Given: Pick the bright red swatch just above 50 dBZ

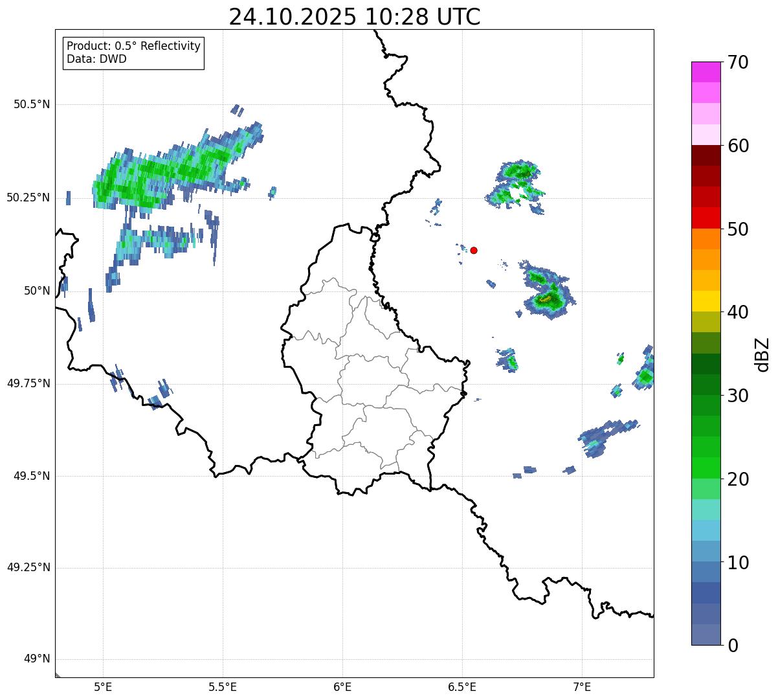Looking at the screenshot, I should pyautogui.click(x=706, y=218).
